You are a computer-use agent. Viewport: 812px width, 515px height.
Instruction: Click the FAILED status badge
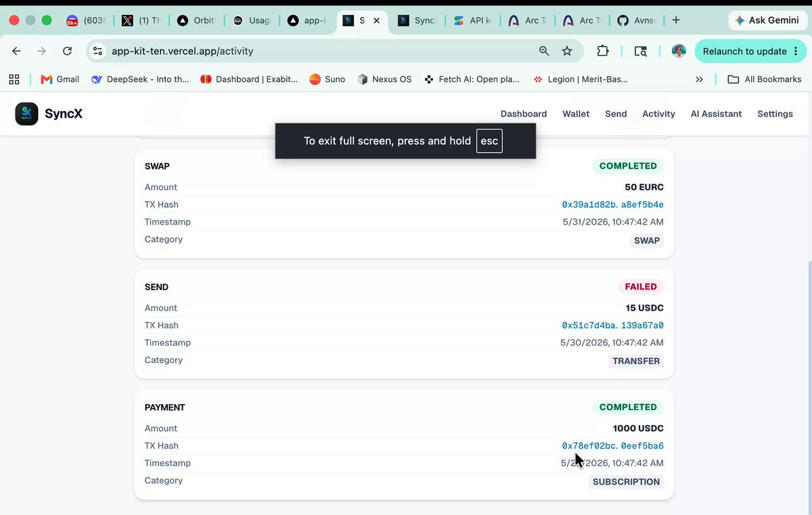click(x=641, y=287)
